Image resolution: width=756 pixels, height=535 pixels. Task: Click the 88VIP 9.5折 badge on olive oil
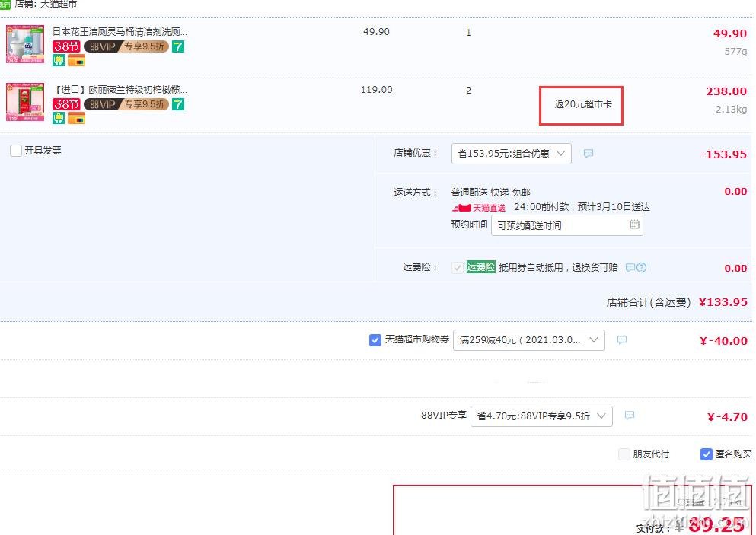point(126,104)
